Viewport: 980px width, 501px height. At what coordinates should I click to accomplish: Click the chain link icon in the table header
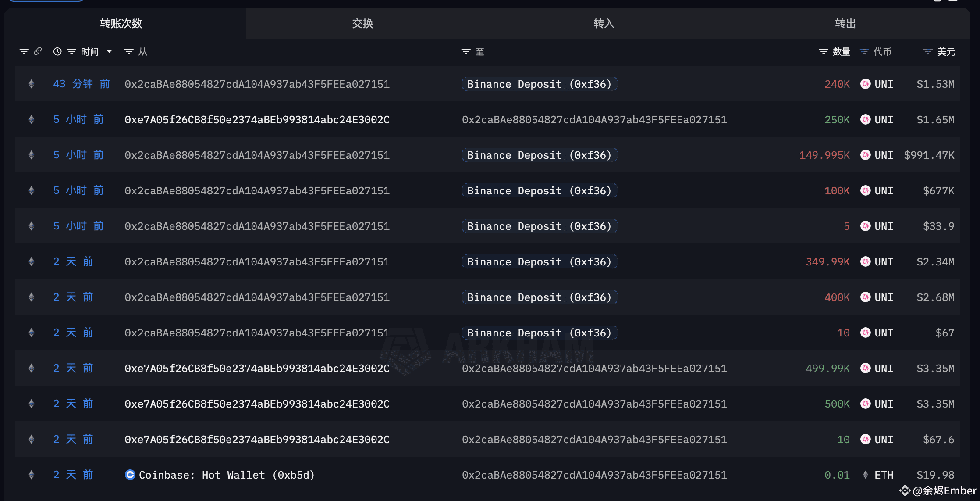point(39,51)
